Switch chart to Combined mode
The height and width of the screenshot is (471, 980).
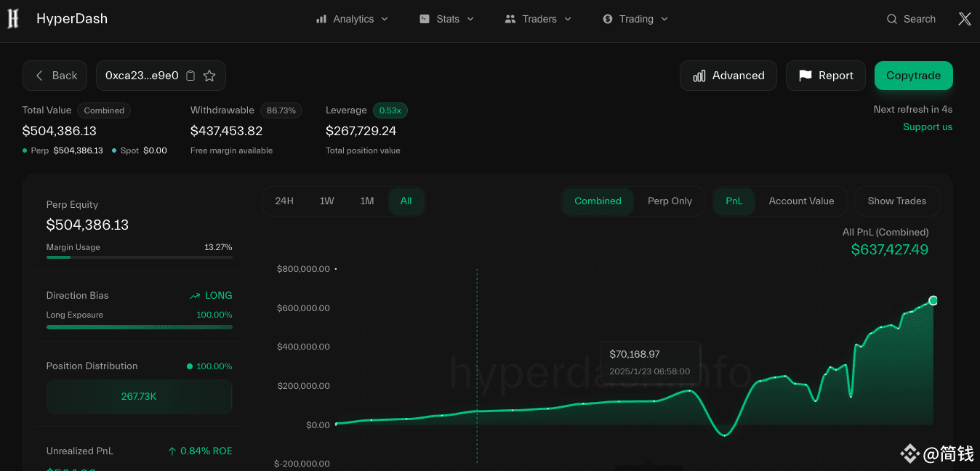(598, 201)
